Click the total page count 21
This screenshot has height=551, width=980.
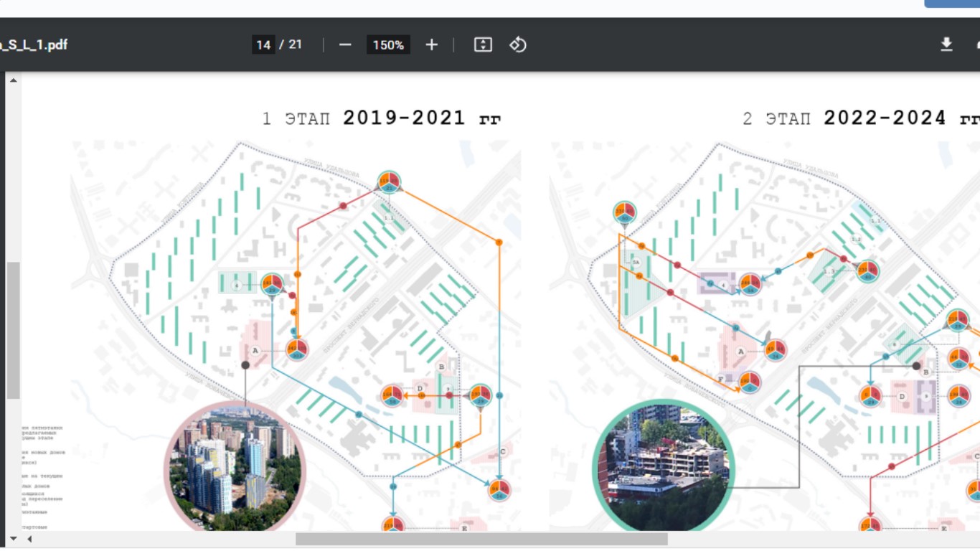295,44
